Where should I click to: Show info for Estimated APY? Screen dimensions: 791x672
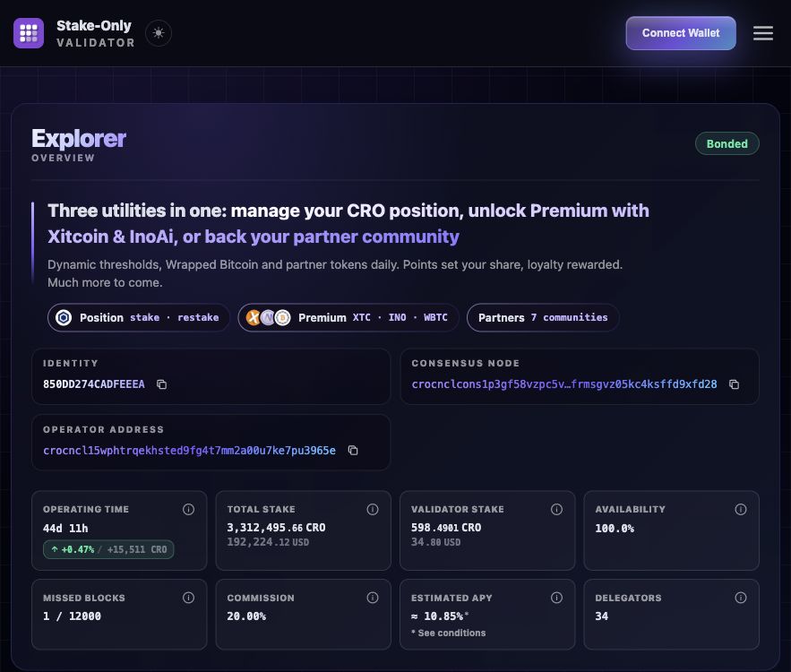pyautogui.click(x=556, y=598)
